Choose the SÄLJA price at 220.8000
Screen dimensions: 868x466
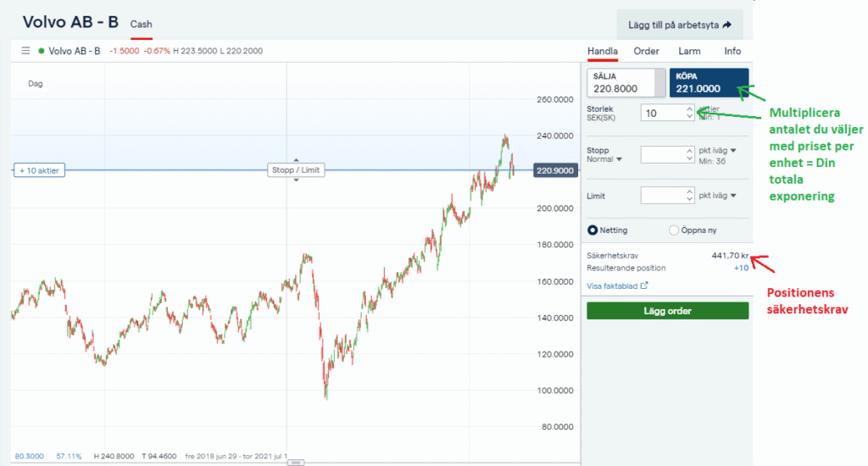(626, 82)
